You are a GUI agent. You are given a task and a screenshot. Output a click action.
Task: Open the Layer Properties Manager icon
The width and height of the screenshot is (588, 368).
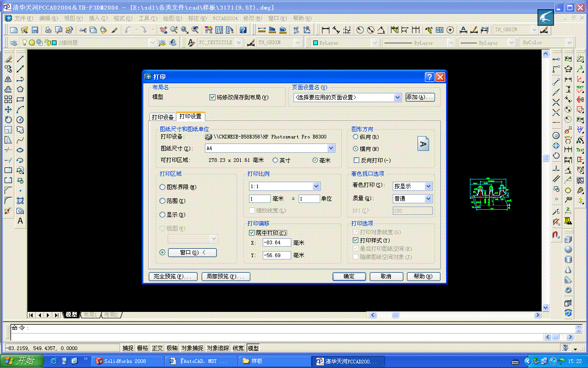pyautogui.click(x=14, y=42)
